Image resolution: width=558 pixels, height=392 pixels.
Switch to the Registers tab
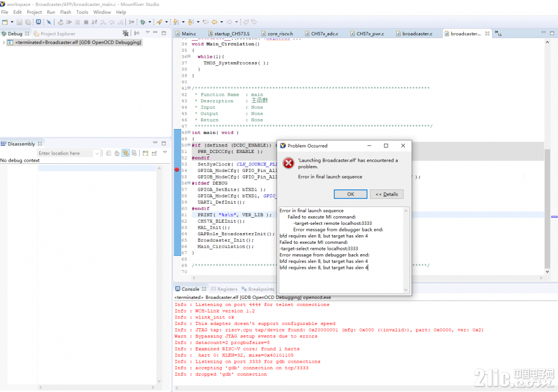[x=224, y=289]
